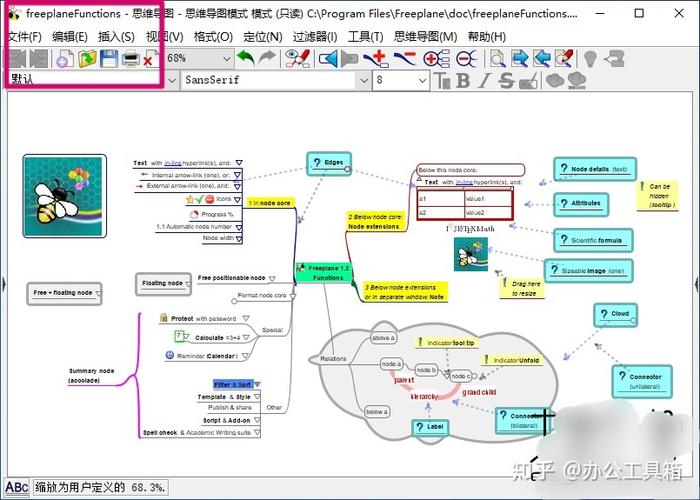Open Find with magnifier icon
The height and width of the screenshot is (500, 700).
pos(497,58)
